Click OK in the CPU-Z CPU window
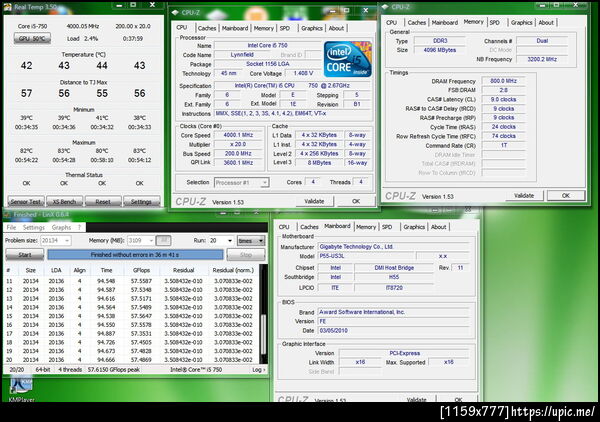Screen dimensions: 600x422 [x=356, y=201]
